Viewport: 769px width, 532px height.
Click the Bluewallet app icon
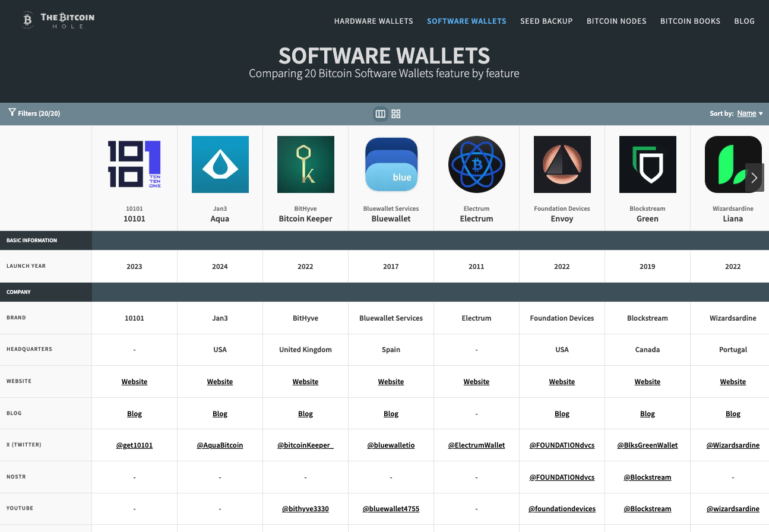pos(391,164)
